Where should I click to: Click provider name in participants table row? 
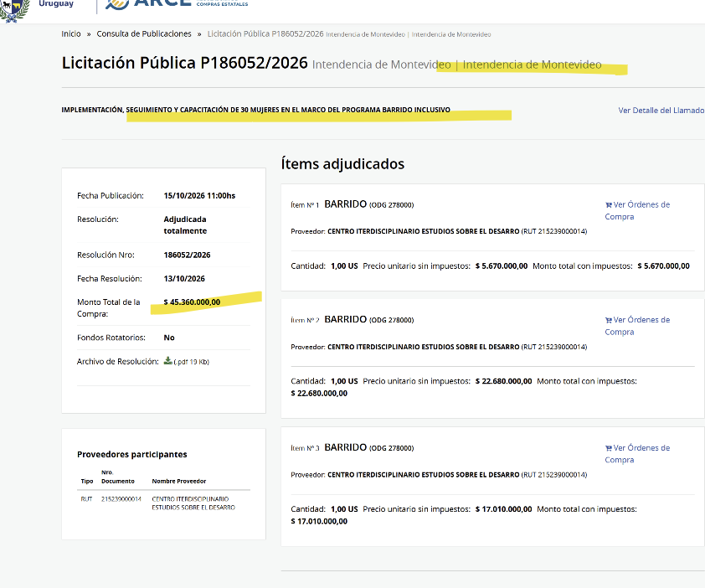(193, 503)
